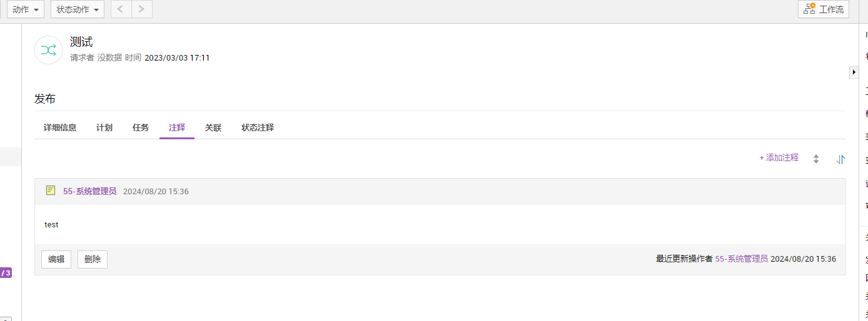
Task: Open the 任务 tab
Action: coord(141,127)
